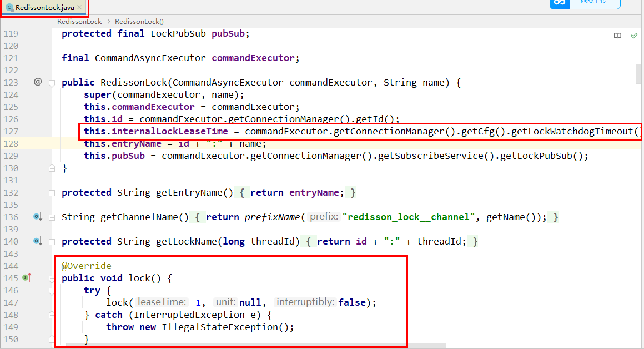Click line number 127 in the gutter
This screenshot has height=349, width=644.
pos(11,132)
